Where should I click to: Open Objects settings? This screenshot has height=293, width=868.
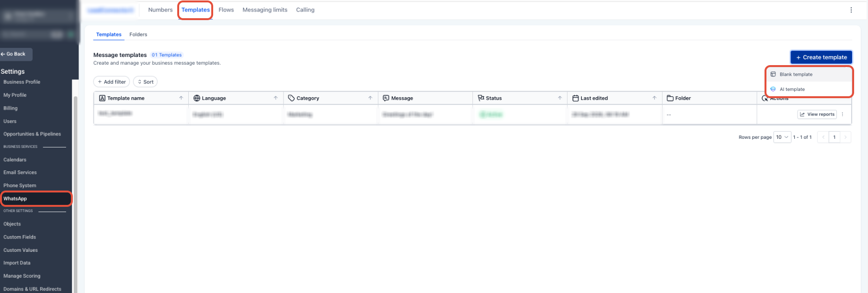click(12, 224)
